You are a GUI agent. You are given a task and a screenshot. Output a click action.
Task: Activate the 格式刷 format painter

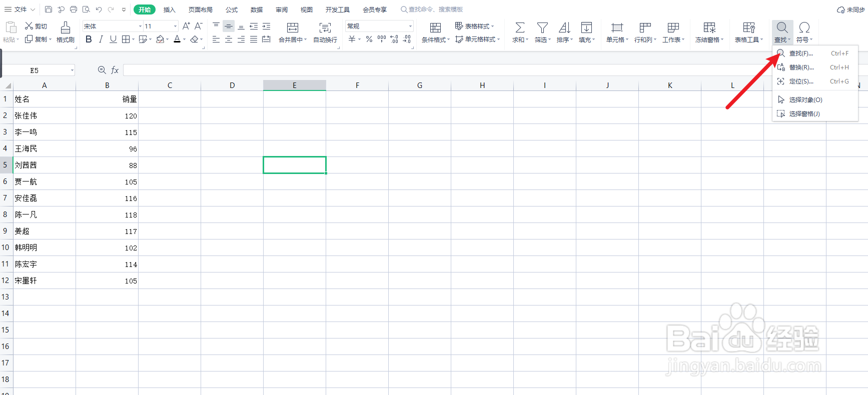65,32
